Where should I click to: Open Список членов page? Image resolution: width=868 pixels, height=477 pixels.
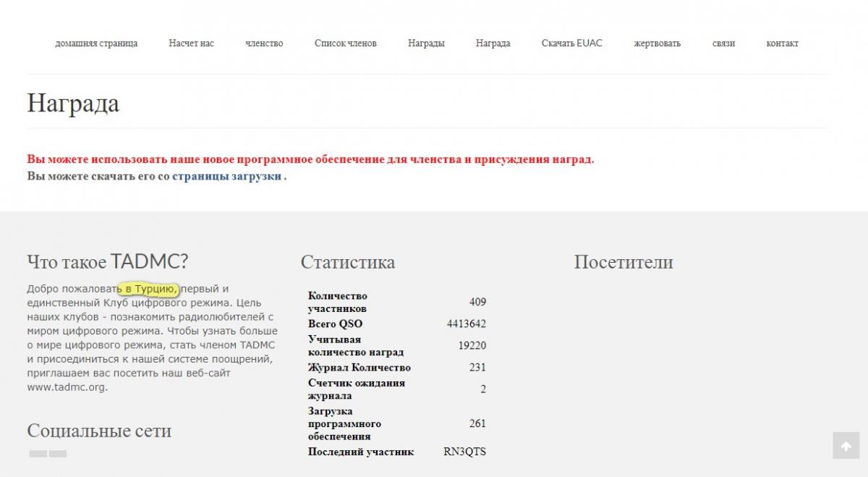point(345,43)
